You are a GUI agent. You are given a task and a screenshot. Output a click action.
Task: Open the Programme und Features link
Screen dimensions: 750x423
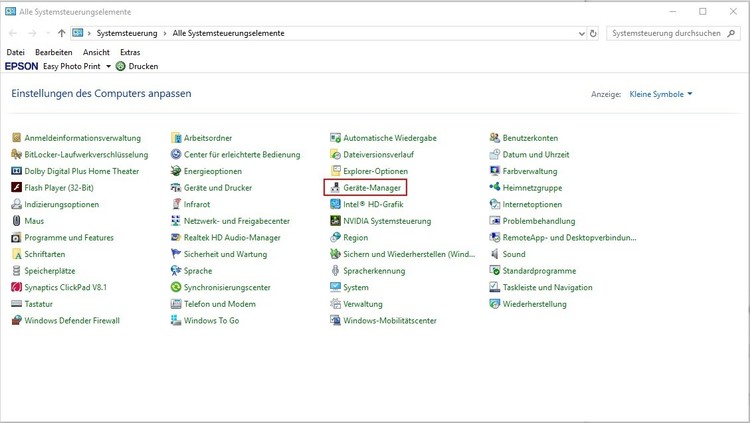(68, 238)
